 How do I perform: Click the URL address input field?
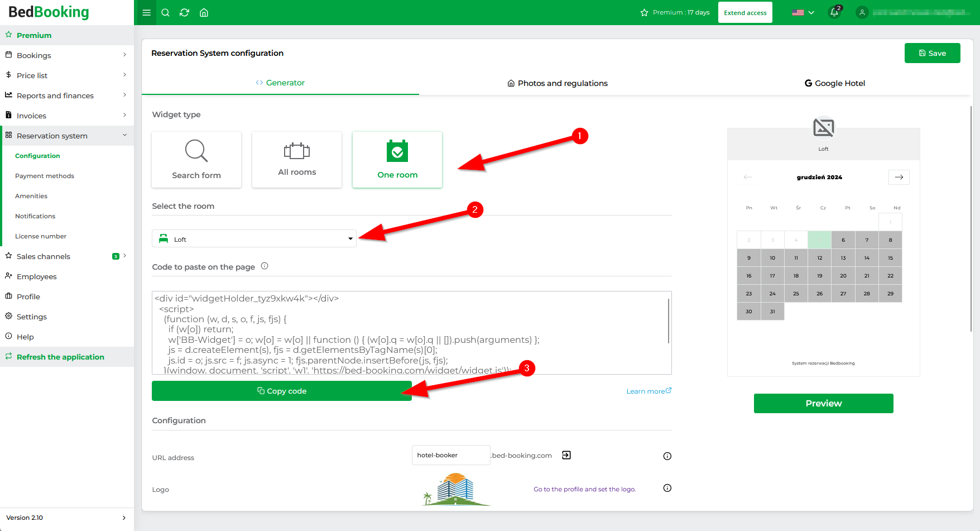[450, 455]
